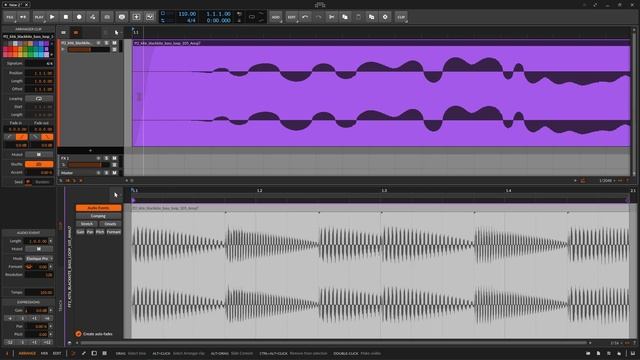Click the +12 pitch shift button

click(x=47, y=342)
